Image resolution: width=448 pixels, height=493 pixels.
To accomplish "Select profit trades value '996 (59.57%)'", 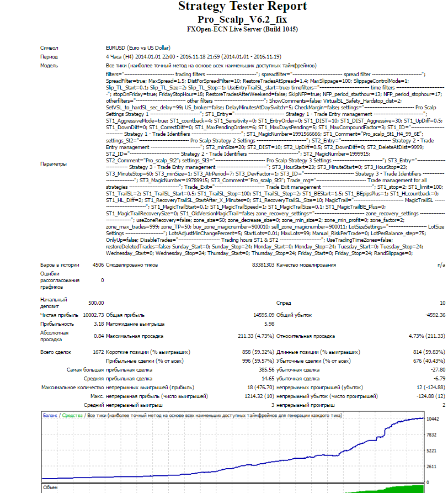I will (x=258, y=361).
